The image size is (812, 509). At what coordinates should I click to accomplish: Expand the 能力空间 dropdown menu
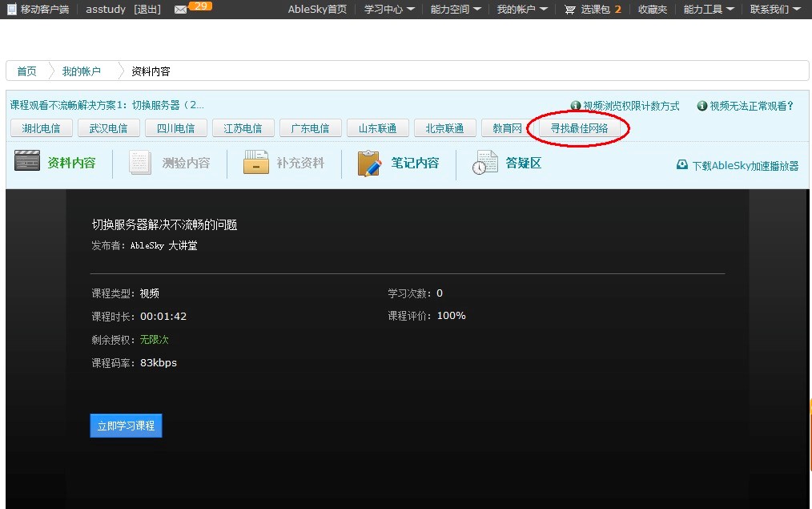(456, 10)
